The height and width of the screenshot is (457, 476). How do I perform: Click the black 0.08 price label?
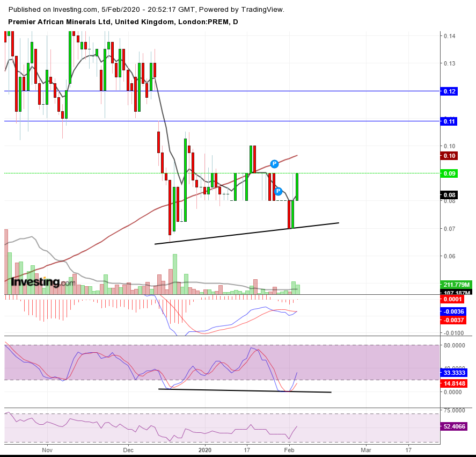pos(449,195)
